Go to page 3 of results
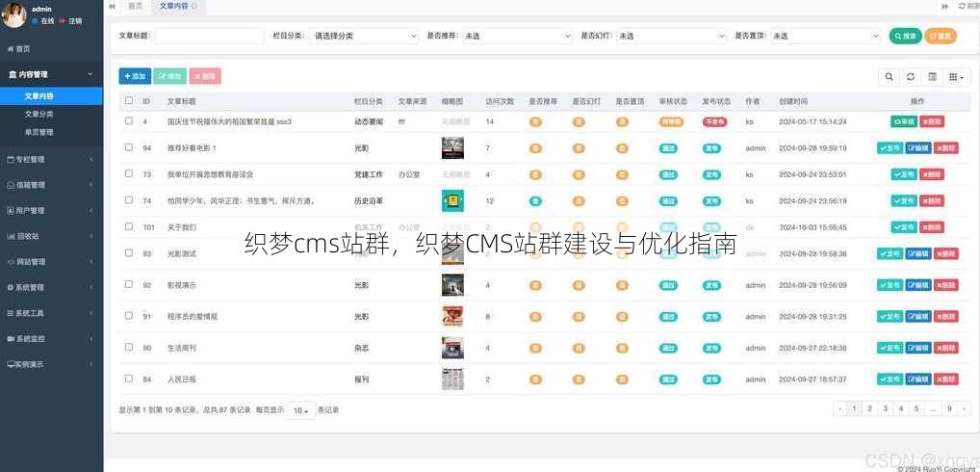Screen dimensions: 980x472 (x=885, y=408)
